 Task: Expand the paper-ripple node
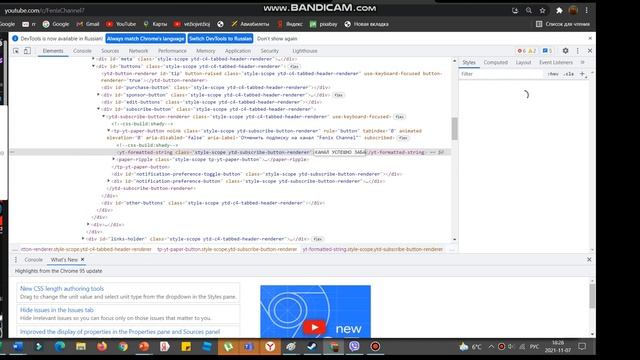(x=113, y=159)
